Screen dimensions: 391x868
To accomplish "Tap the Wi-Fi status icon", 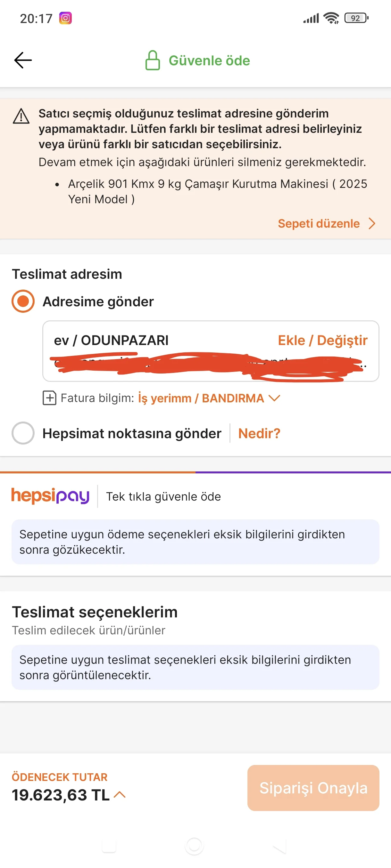I will click(x=331, y=18).
